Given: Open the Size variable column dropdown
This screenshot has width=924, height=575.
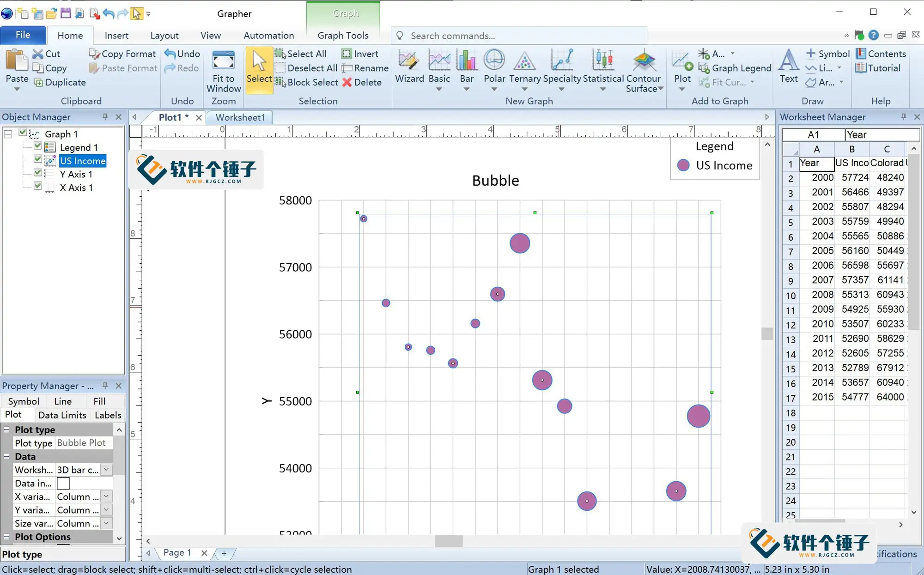Looking at the screenshot, I should pyautogui.click(x=106, y=523).
